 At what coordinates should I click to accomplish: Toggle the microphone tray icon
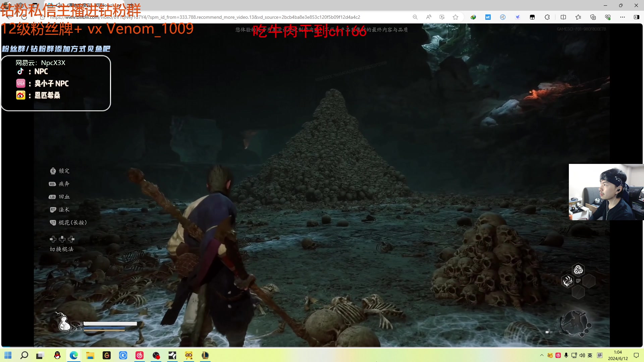click(x=566, y=355)
